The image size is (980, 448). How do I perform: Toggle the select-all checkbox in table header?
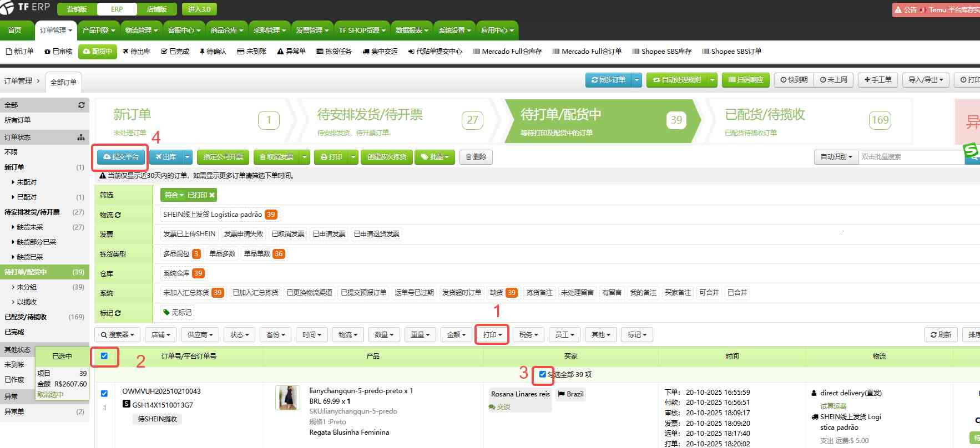pyautogui.click(x=104, y=356)
